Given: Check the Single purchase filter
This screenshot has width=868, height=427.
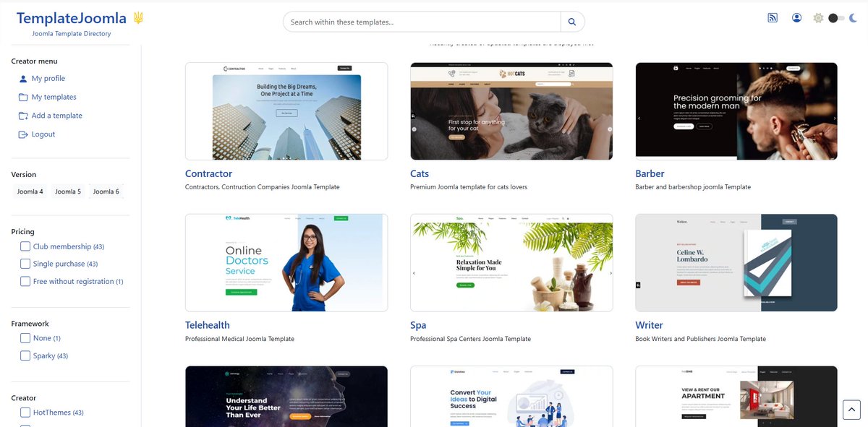Looking at the screenshot, I should click(25, 264).
